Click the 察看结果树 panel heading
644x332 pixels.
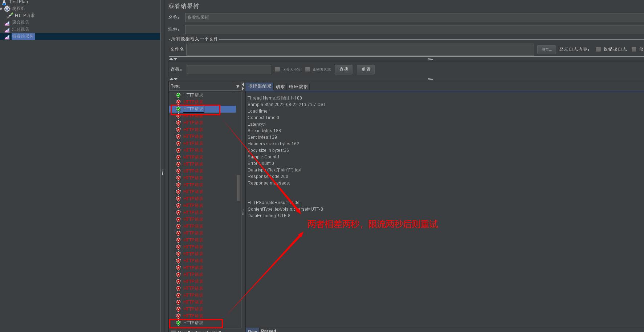coord(183,6)
